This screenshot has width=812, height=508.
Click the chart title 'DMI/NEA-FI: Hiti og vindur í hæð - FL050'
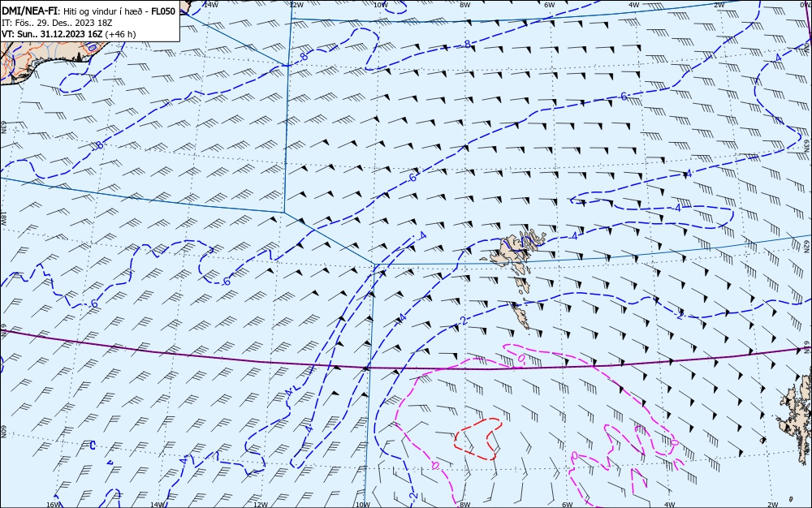coord(89,11)
